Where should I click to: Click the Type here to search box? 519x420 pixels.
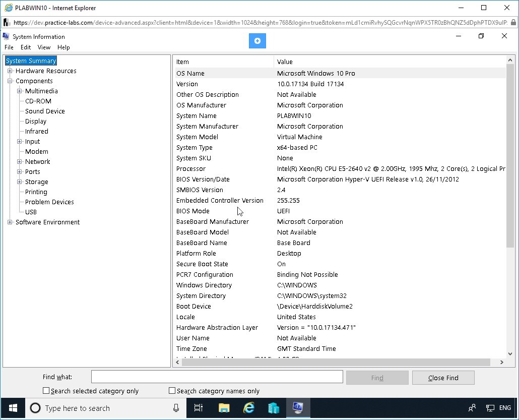pos(106,408)
